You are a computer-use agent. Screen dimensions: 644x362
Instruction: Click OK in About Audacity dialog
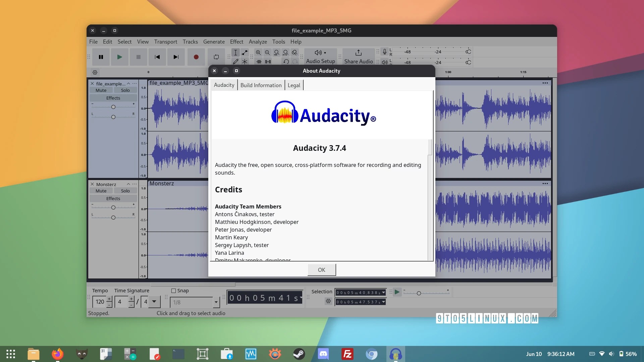[x=321, y=270]
